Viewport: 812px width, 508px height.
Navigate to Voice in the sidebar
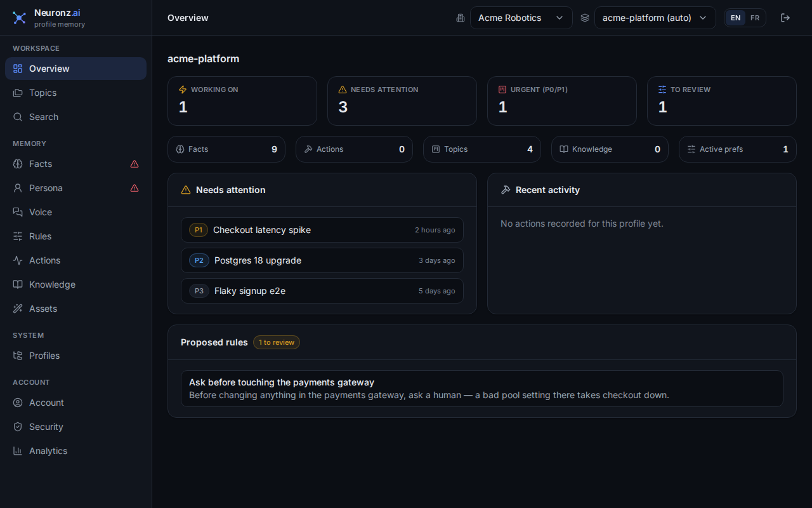(x=75, y=212)
